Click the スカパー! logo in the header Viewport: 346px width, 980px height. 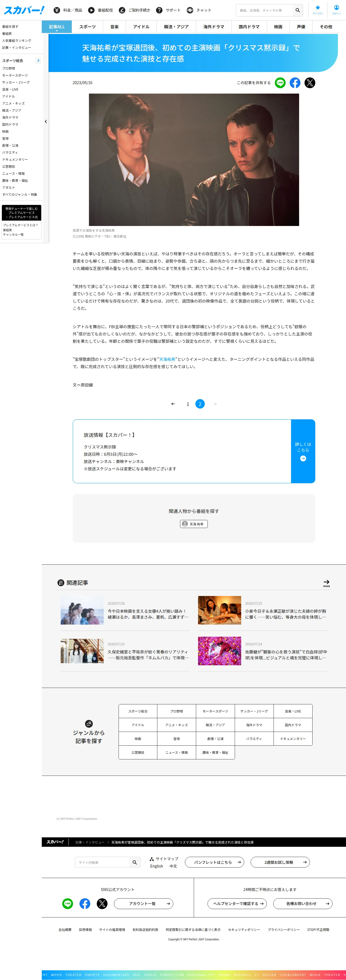tap(24, 10)
